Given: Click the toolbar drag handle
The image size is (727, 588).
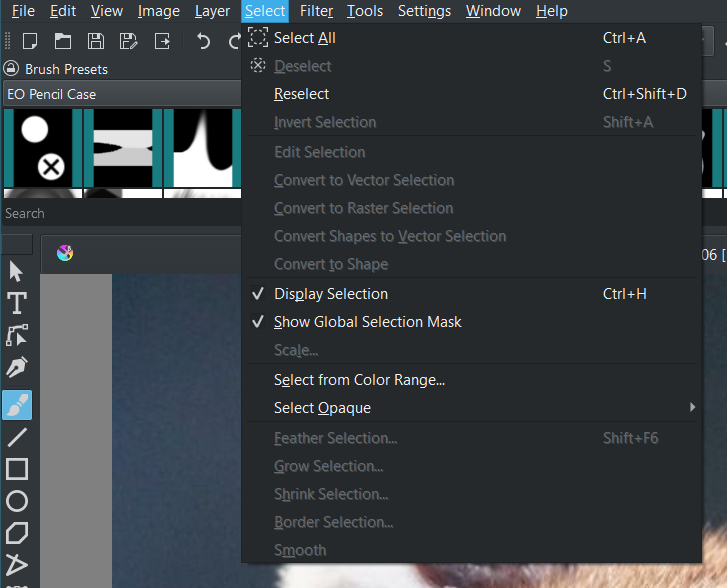Looking at the screenshot, I should 7,41.
